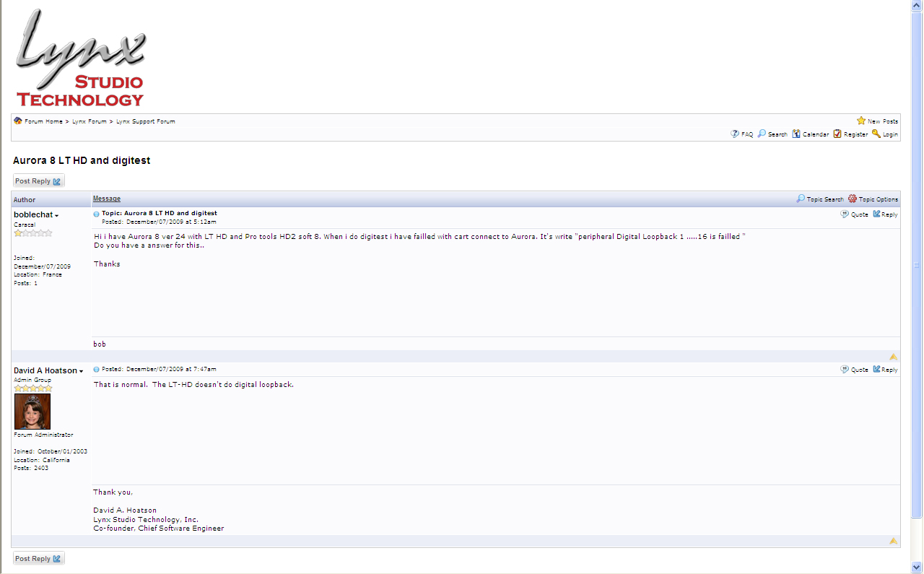Click the Login key icon
Screen dimensions: 924x574
click(x=876, y=134)
